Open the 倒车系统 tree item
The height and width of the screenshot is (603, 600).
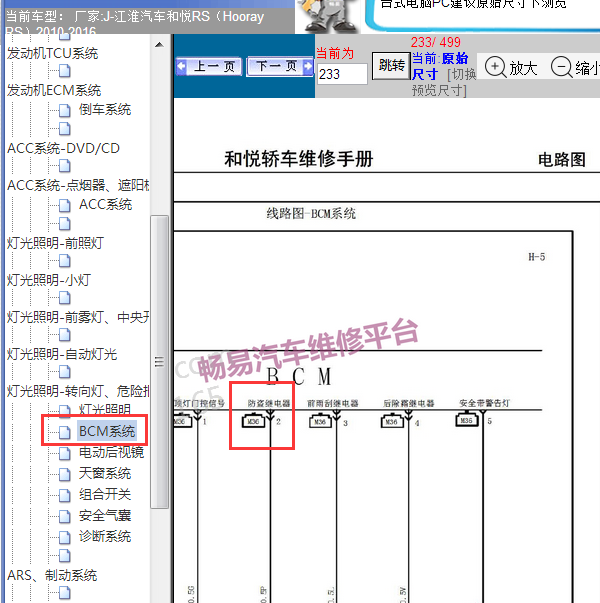coord(105,110)
